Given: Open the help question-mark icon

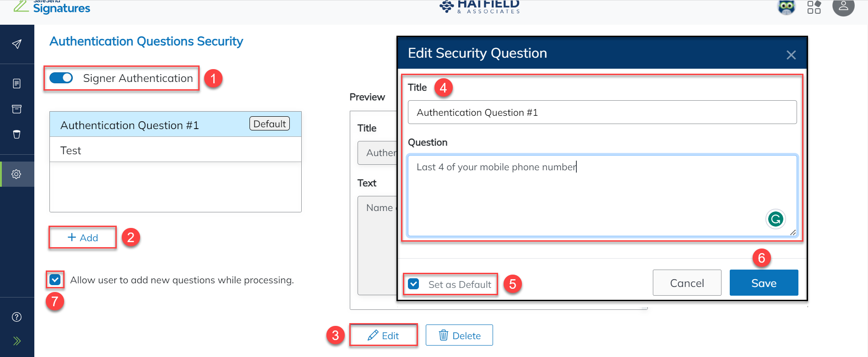Looking at the screenshot, I should (17, 316).
